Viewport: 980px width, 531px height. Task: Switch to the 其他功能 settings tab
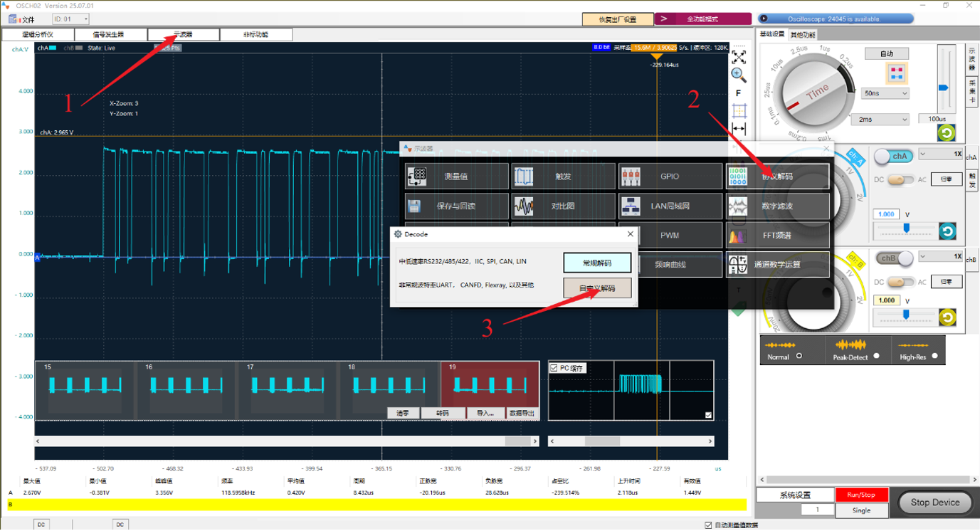coord(803,34)
